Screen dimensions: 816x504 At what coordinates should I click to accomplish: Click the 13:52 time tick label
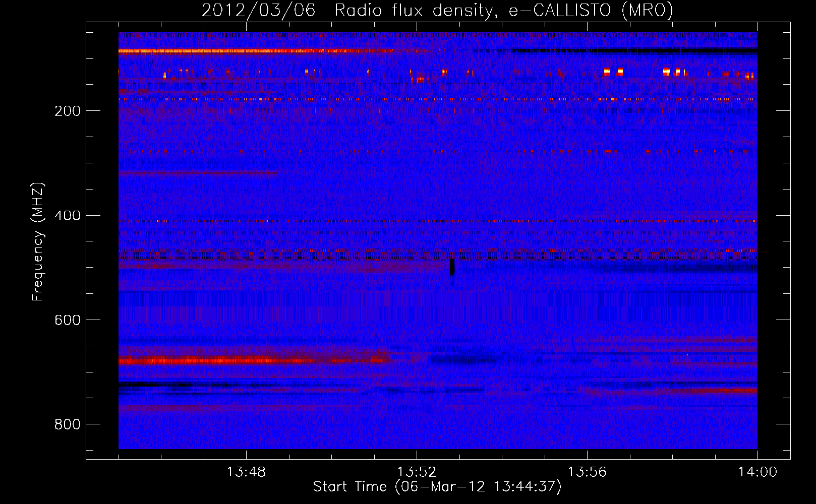tap(417, 472)
